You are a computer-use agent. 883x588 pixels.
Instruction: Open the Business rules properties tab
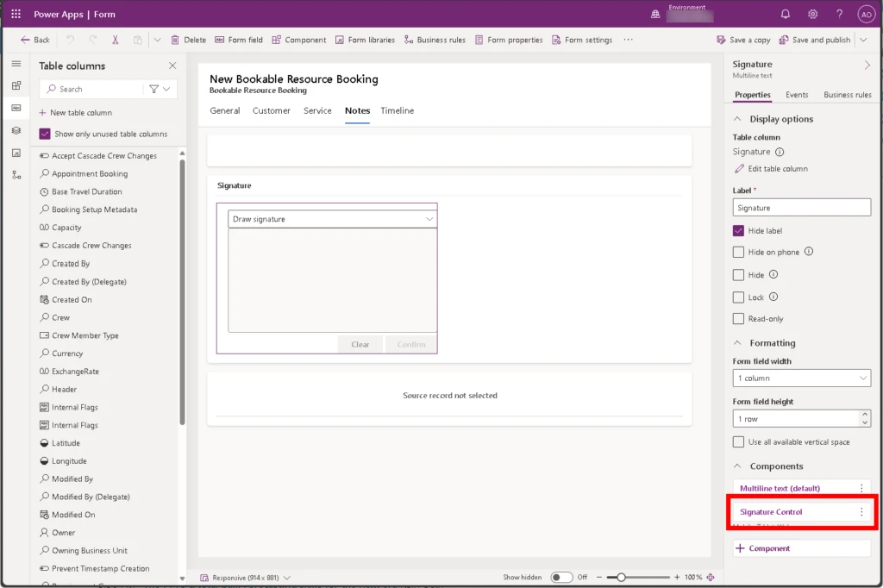pyautogui.click(x=847, y=95)
